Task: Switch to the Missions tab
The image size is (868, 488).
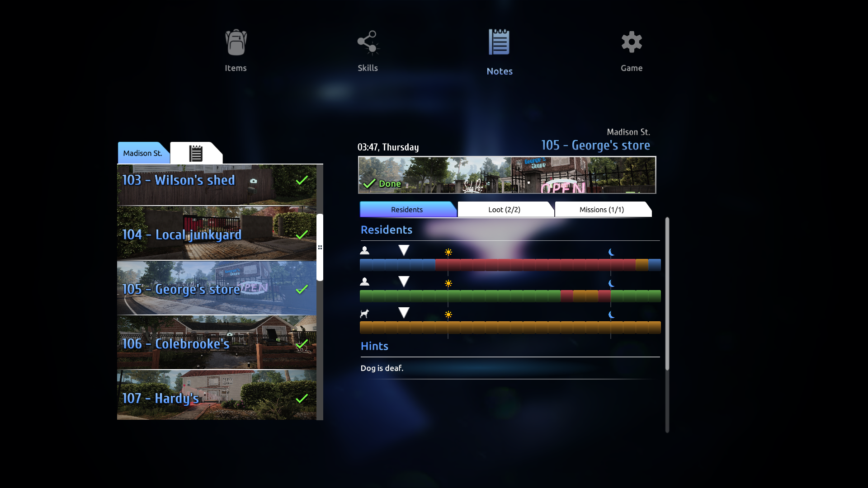Action: 601,209
